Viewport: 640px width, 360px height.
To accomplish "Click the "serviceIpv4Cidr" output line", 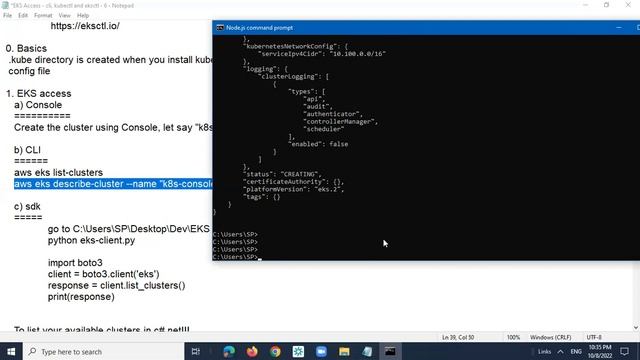I will 322,54.
